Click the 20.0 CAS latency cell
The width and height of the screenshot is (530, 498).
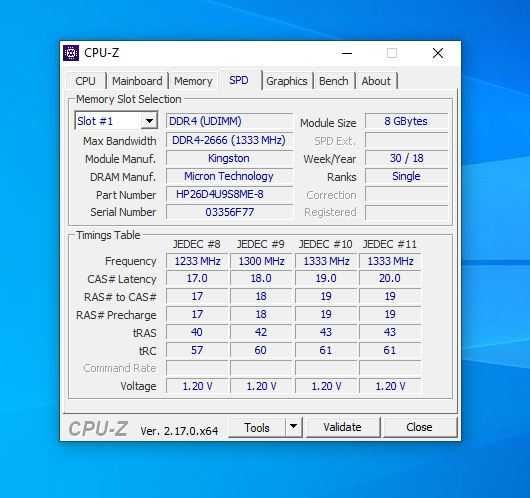390,279
